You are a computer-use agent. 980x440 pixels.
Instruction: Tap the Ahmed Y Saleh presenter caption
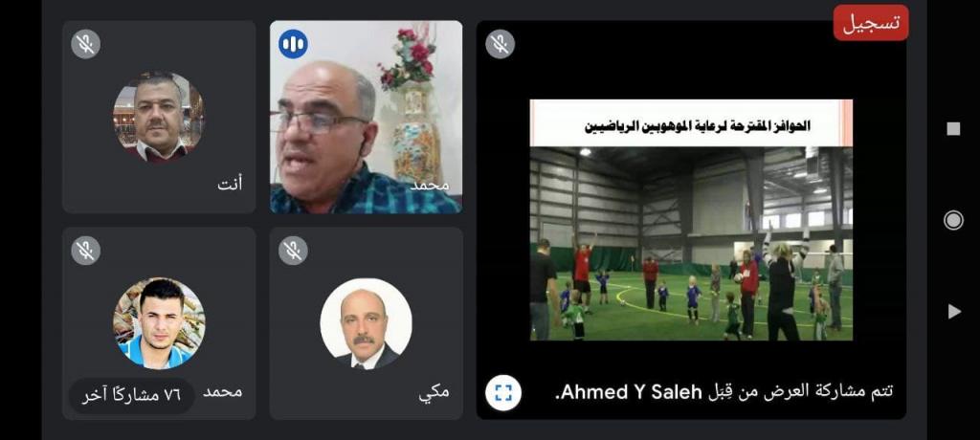[725, 392]
